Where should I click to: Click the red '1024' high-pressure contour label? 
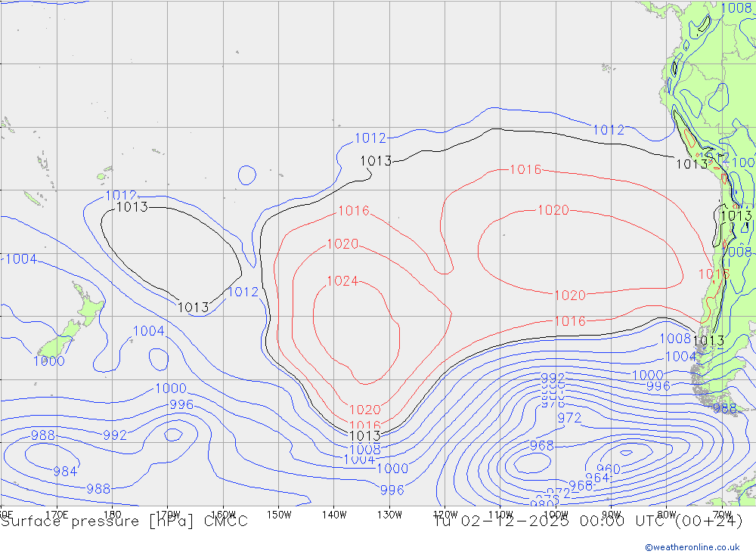click(x=342, y=280)
